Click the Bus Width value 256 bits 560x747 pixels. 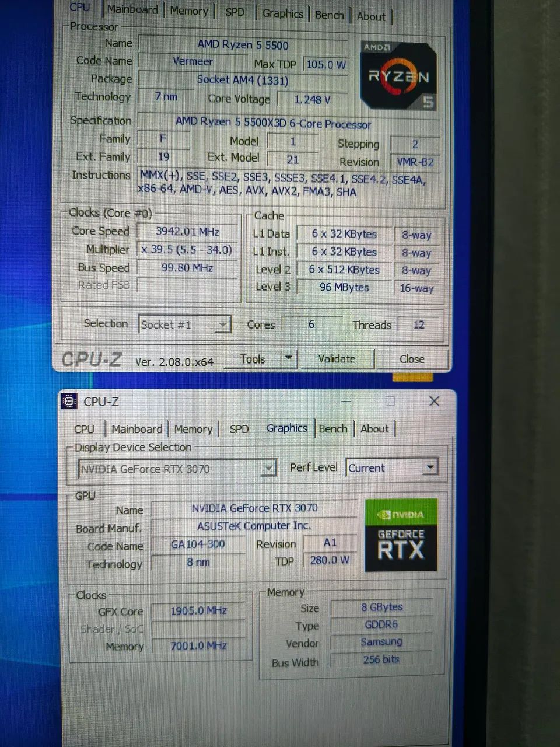[381, 659]
